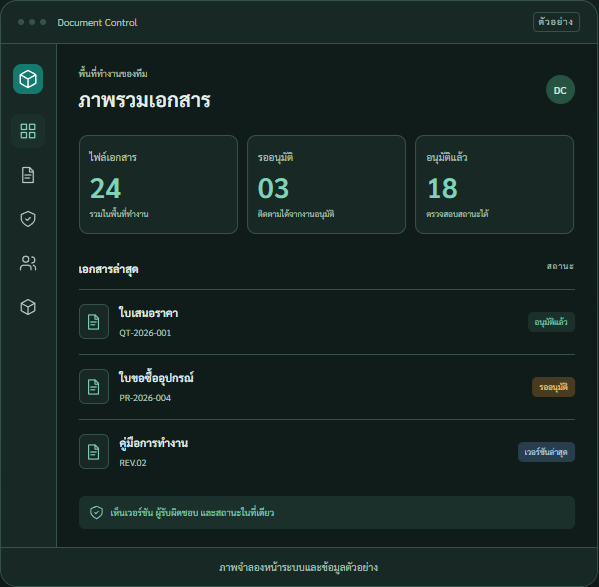Click the Document Control window title
The image size is (599, 587).
click(97, 23)
